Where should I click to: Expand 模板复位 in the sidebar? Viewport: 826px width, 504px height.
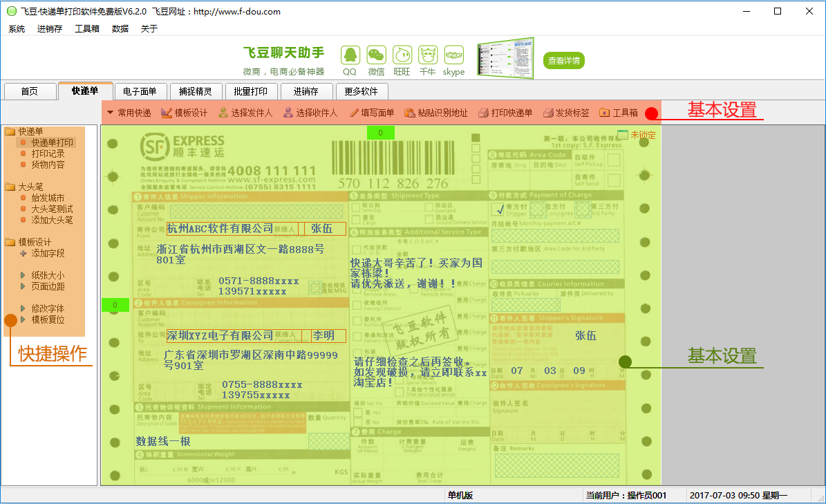click(23, 319)
